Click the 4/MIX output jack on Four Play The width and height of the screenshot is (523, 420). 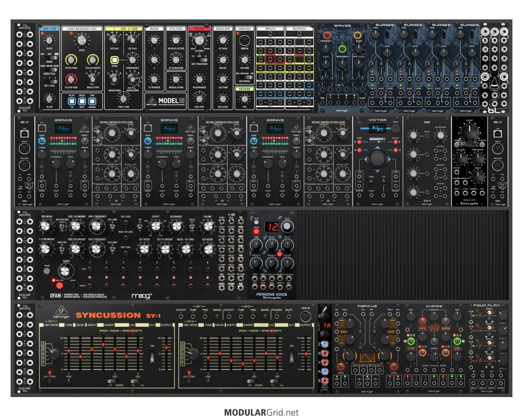click(500, 384)
